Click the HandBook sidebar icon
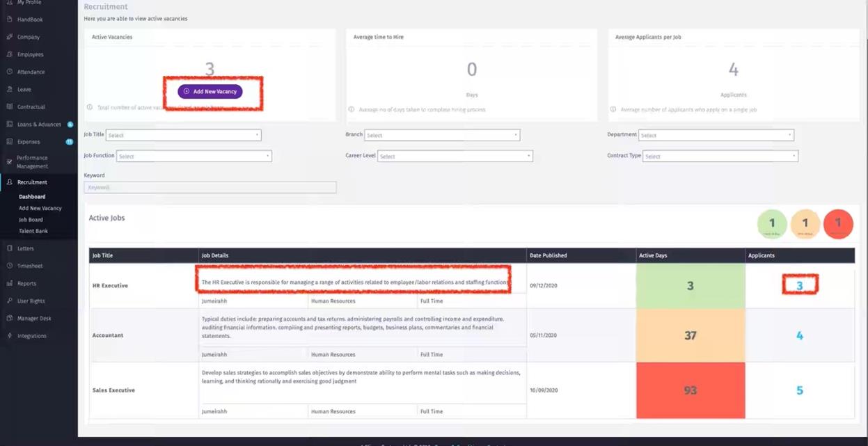 (x=9, y=19)
